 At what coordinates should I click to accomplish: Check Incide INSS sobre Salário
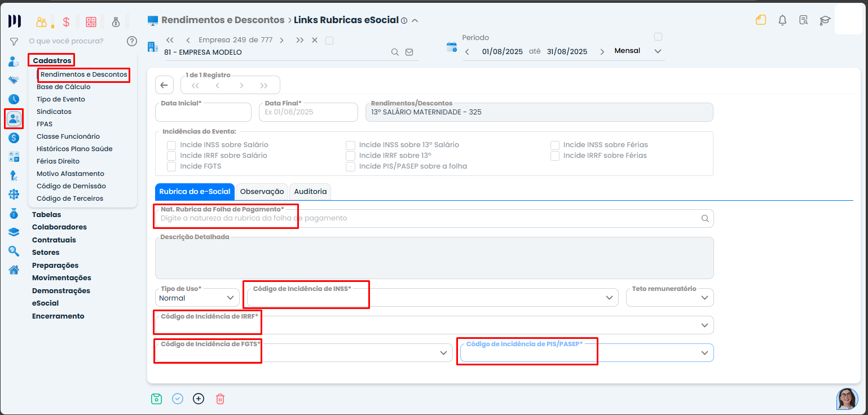(171, 145)
